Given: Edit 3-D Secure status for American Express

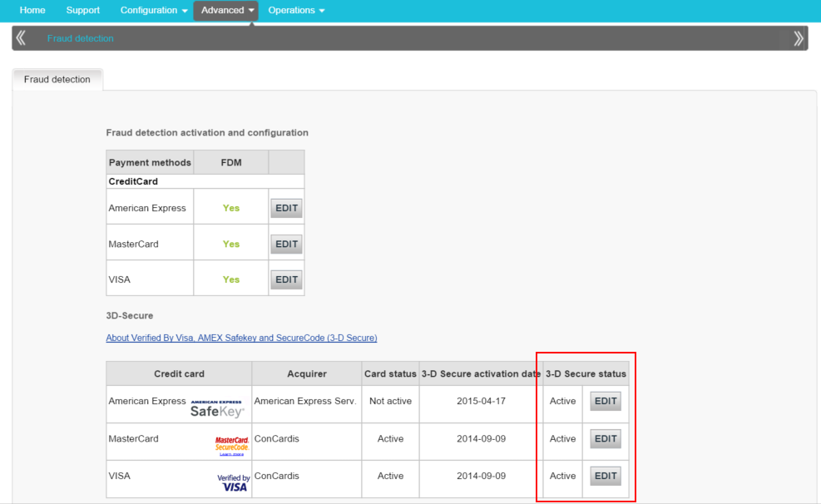Looking at the screenshot, I should (606, 402).
